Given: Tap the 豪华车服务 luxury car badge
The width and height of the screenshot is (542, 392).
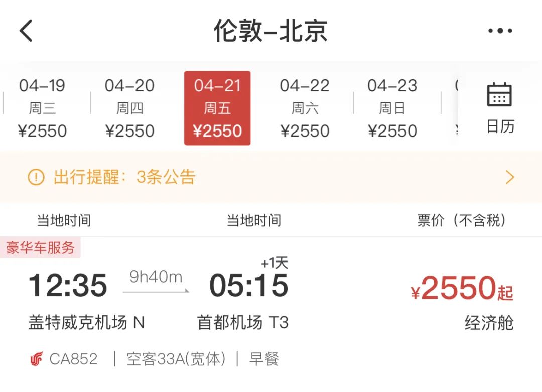Looking at the screenshot, I should pyautogui.click(x=39, y=247).
